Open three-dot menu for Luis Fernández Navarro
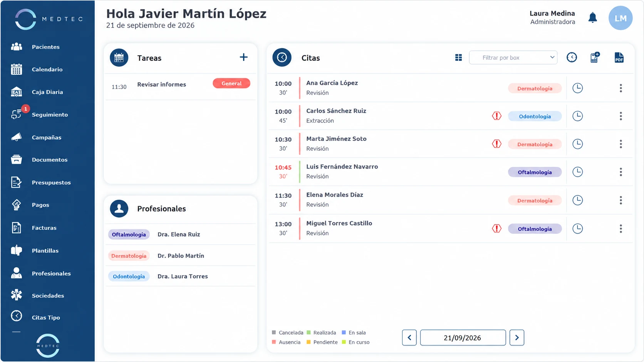644x362 pixels. 621,172
